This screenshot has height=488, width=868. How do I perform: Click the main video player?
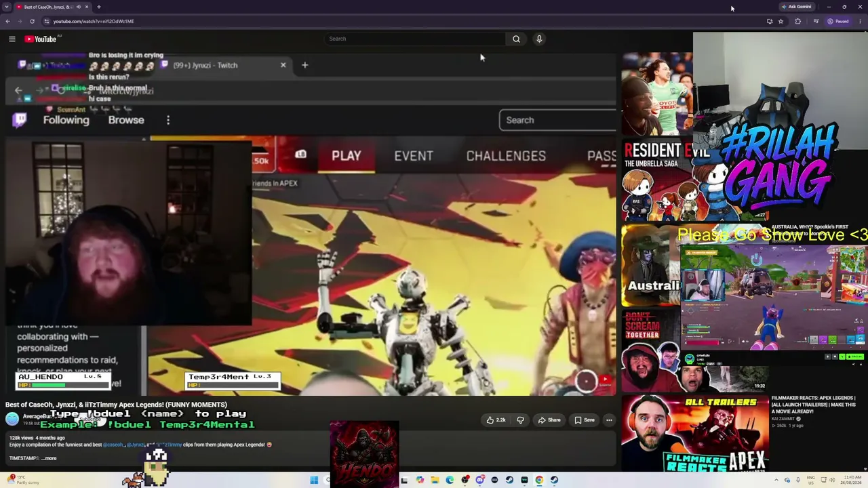(x=311, y=224)
